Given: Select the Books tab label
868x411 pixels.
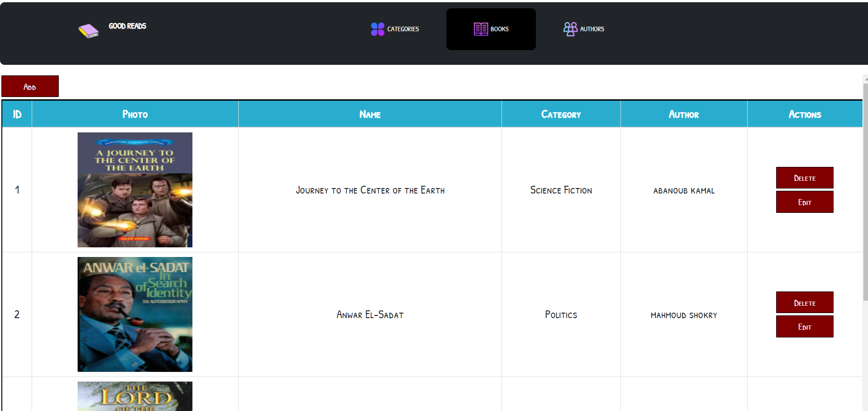Looking at the screenshot, I should coord(500,29).
